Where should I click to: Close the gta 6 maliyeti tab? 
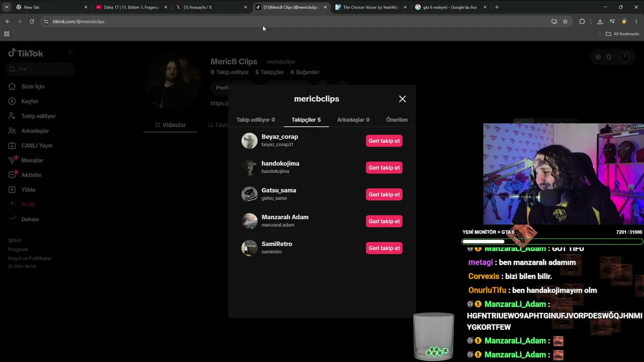(485, 7)
